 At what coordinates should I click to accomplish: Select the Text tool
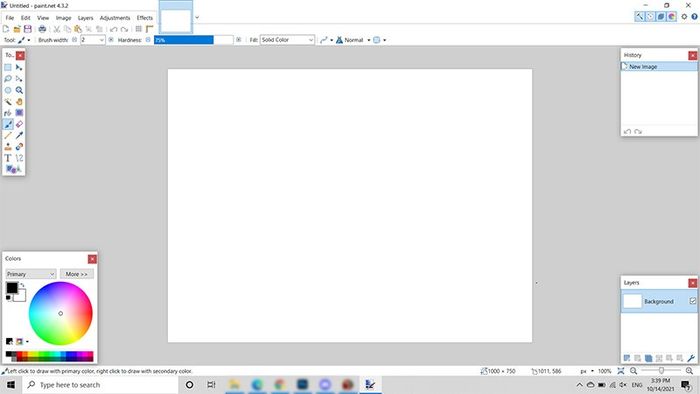pyautogui.click(x=8, y=158)
